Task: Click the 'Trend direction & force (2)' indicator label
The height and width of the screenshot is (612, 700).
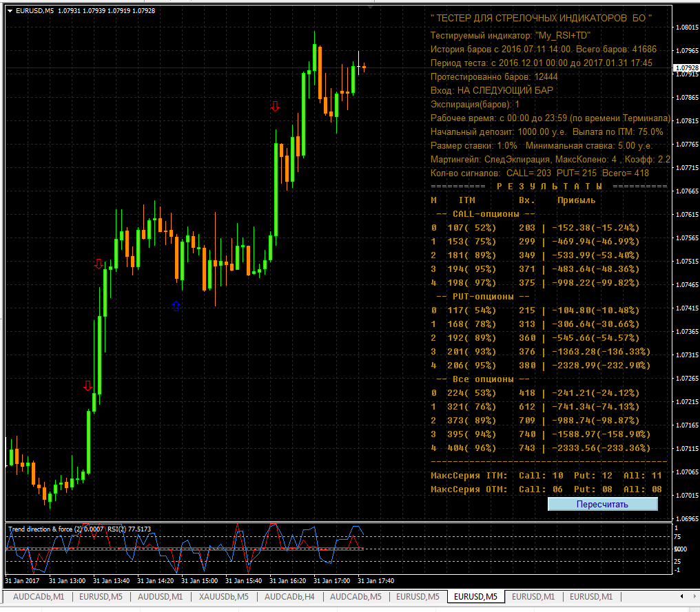Action: pos(45,529)
